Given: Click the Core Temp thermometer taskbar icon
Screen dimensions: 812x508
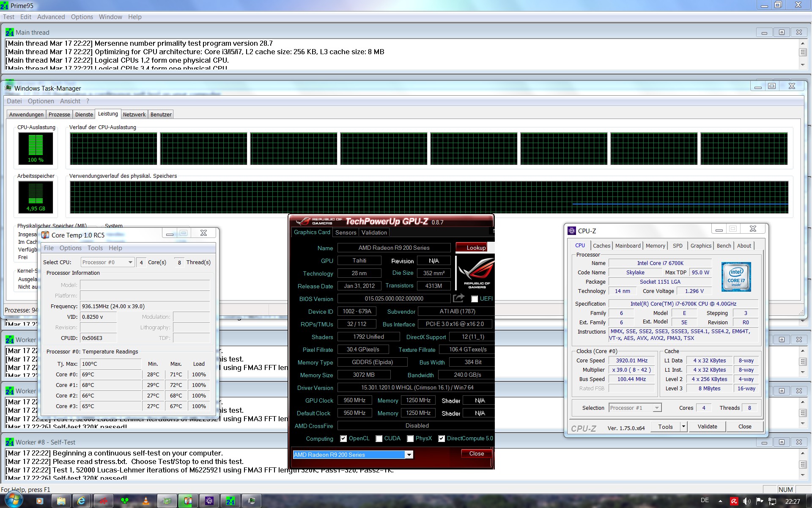Looking at the screenshot, I should 188,501.
